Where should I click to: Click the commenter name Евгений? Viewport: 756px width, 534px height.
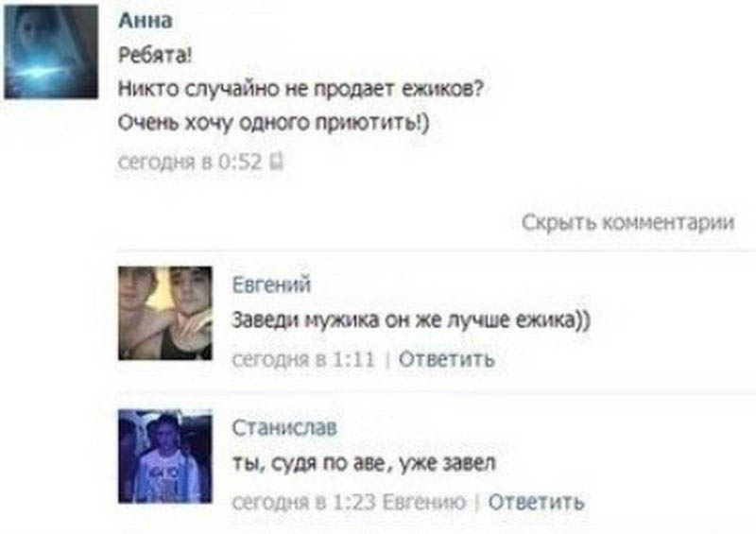tap(271, 284)
